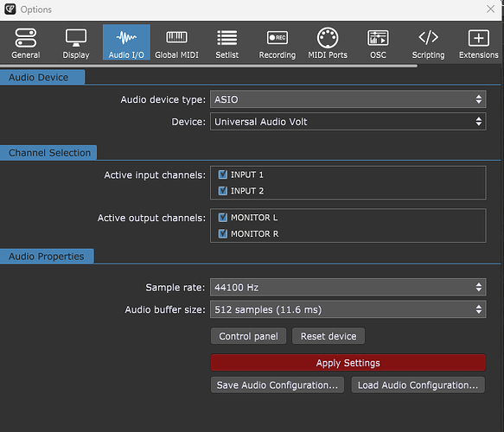
Task: Click the 'Device:' label
Action: pyautogui.click(x=188, y=122)
